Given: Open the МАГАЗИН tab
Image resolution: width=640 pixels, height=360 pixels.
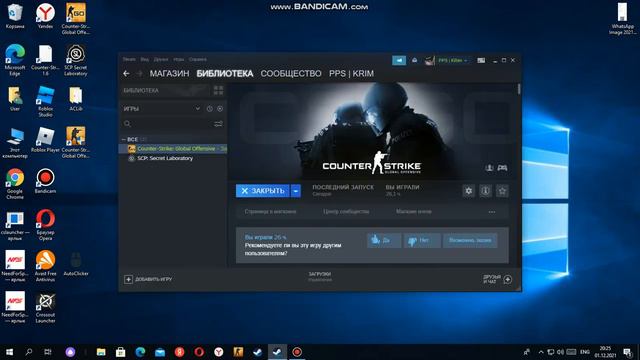Looking at the screenshot, I should click(169, 73).
